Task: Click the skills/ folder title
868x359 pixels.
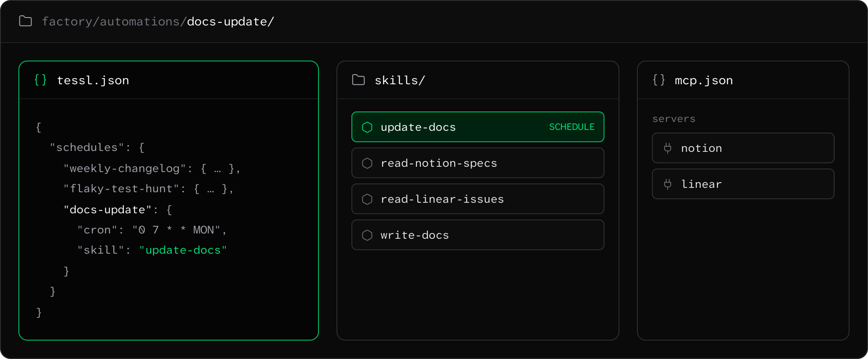Action: click(400, 80)
